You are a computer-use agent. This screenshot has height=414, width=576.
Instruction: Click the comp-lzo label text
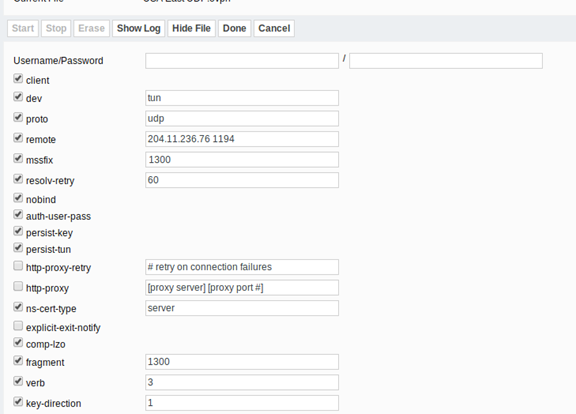46,345
